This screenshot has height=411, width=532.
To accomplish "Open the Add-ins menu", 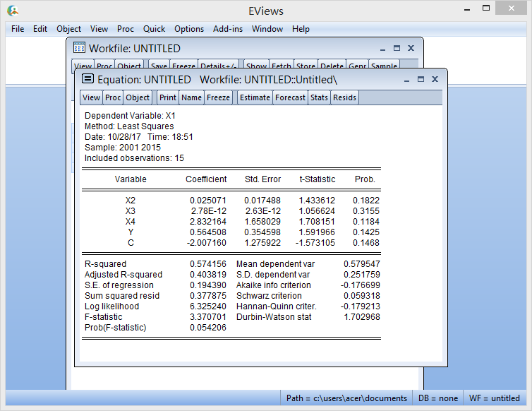I will click(228, 29).
